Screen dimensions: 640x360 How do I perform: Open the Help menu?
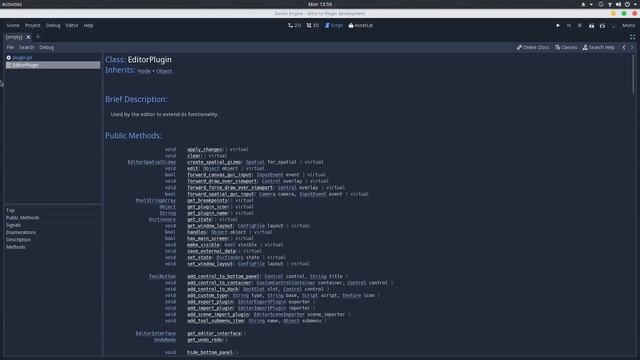pos(89,25)
